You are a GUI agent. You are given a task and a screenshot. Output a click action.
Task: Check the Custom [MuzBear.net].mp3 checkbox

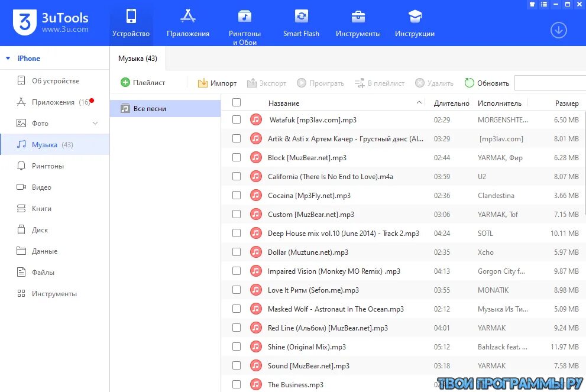(x=237, y=214)
